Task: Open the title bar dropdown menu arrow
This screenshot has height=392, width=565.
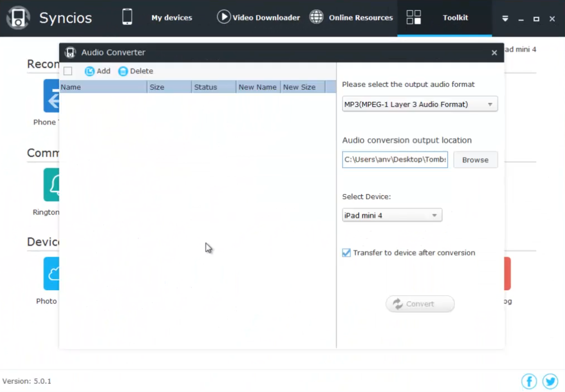Action: [505, 19]
